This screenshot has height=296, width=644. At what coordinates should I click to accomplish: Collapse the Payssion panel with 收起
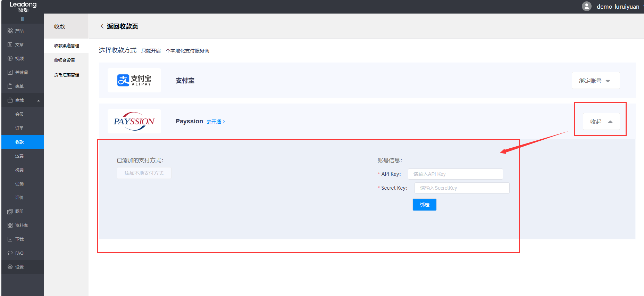pos(601,122)
